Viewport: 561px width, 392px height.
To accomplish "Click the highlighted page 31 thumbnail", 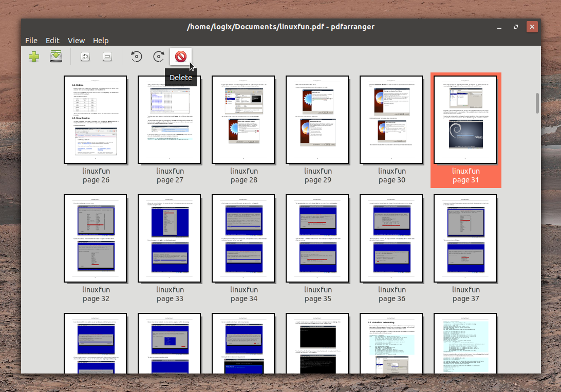I will (465, 120).
